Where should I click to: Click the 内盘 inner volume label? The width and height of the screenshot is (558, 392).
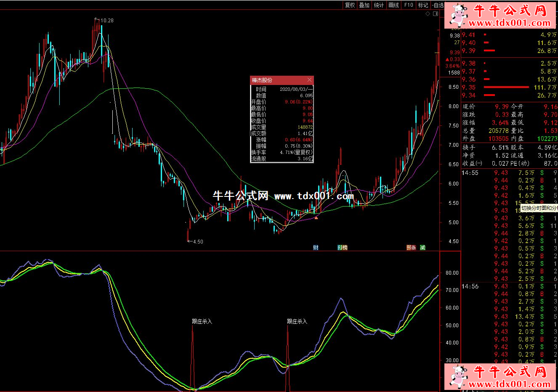click(517, 138)
